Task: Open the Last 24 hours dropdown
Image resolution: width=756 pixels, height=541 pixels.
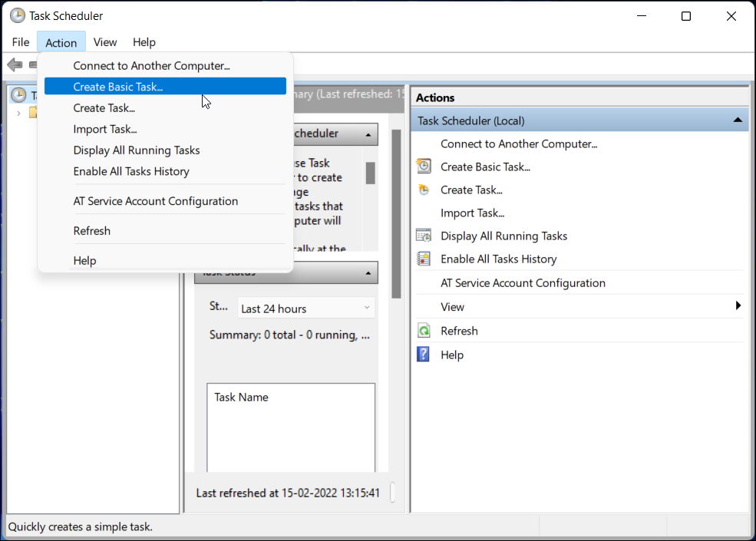Action: click(305, 307)
